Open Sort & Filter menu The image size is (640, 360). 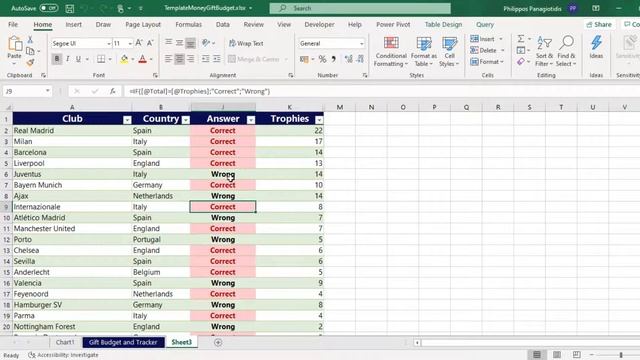(x=544, y=52)
